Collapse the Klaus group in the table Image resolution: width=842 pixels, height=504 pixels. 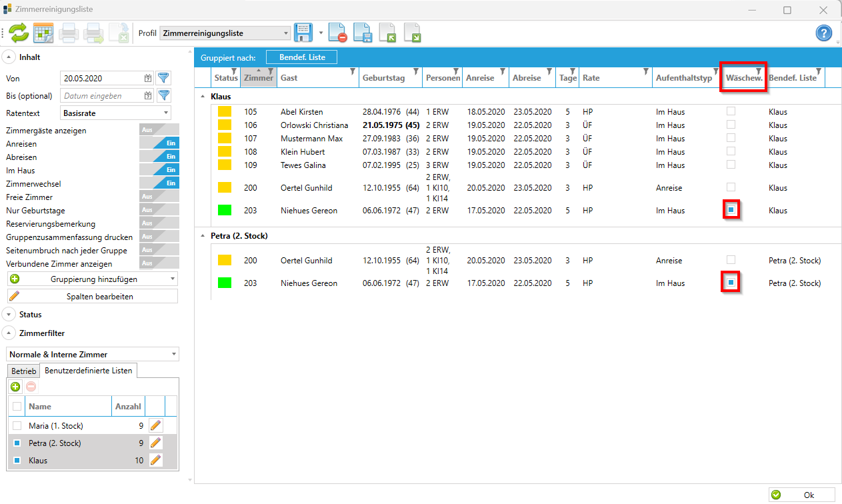click(x=203, y=97)
